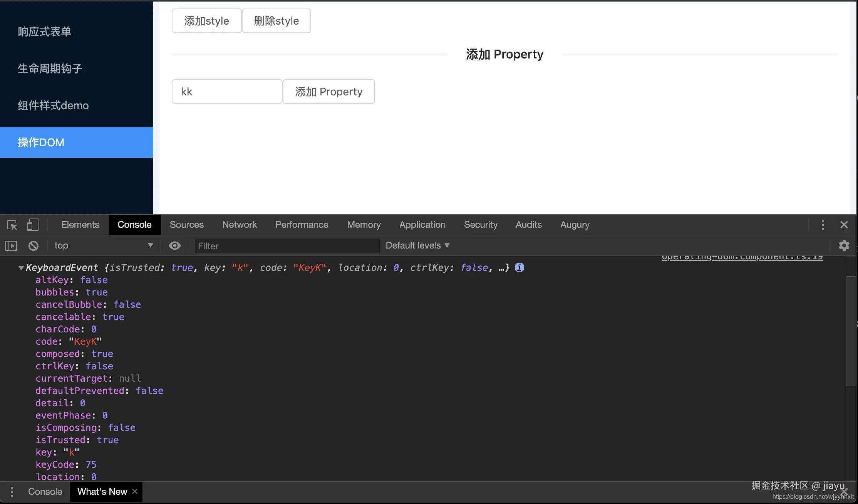Close the What's New drawer tab
The width and height of the screenshot is (858, 504).
135,491
